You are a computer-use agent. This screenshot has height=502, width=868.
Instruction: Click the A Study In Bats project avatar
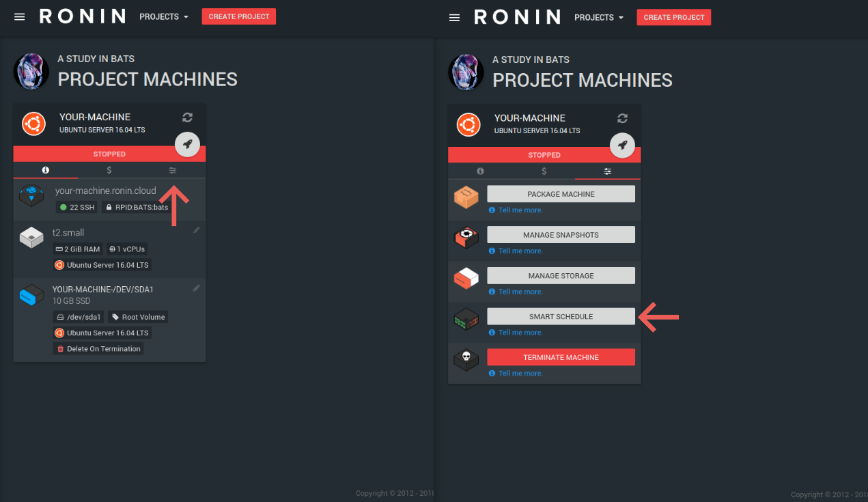(x=31, y=70)
